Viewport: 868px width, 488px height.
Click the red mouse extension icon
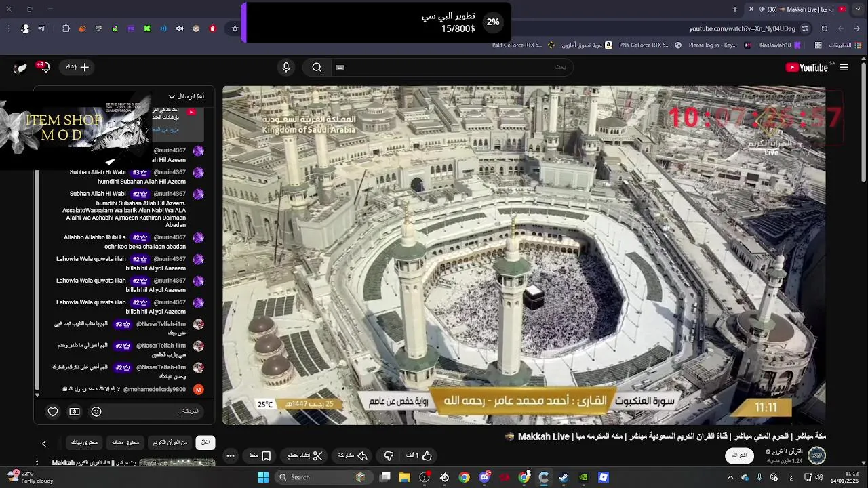pyautogui.click(x=212, y=28)
